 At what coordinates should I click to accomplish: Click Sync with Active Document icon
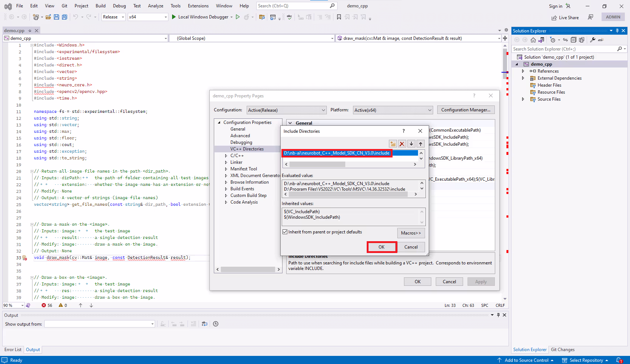565,40
